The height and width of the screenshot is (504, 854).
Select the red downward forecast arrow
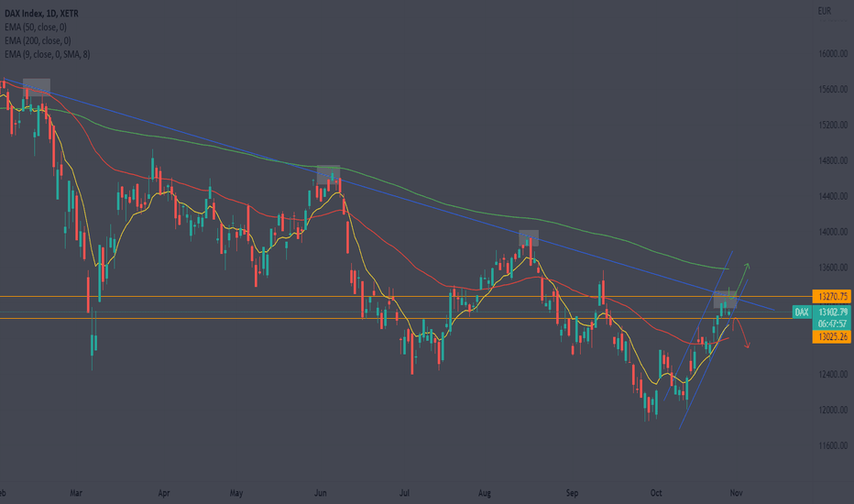click(741, 333)
